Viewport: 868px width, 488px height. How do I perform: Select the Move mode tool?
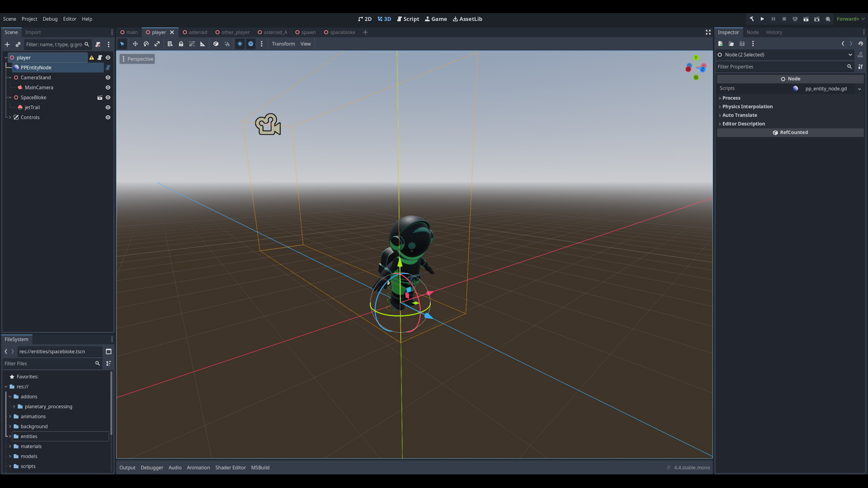135,44
